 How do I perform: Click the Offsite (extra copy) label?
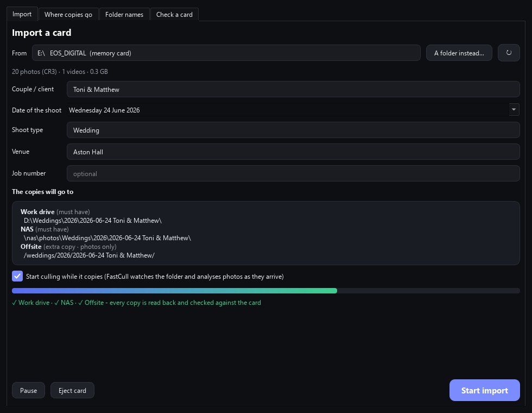tap(68, 247)
